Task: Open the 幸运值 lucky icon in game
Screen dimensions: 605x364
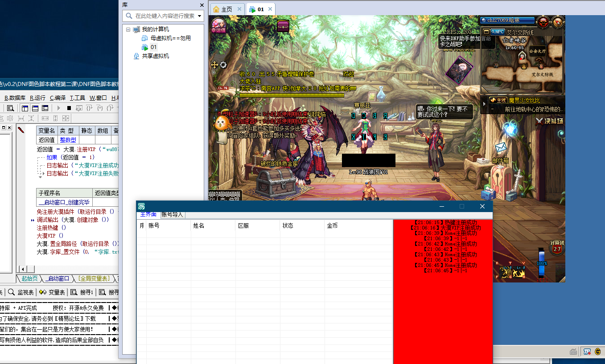Action: (218, 25)
